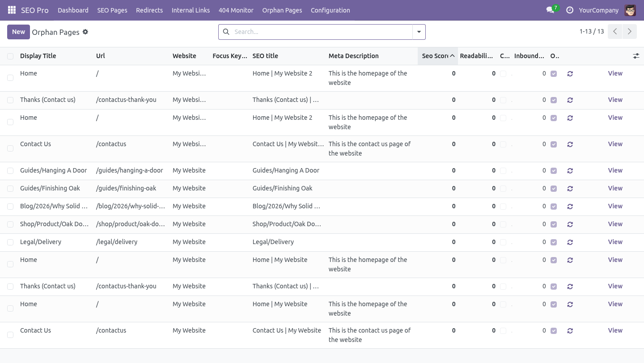This screenshot has width=644, height=363.
Task: Click the New button
Action: (x=18, y=32)
